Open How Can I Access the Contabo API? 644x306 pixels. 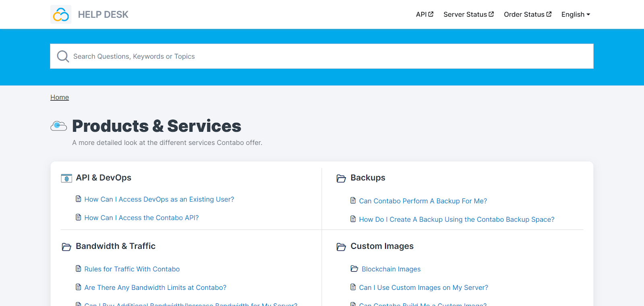[x=142, y=218]
